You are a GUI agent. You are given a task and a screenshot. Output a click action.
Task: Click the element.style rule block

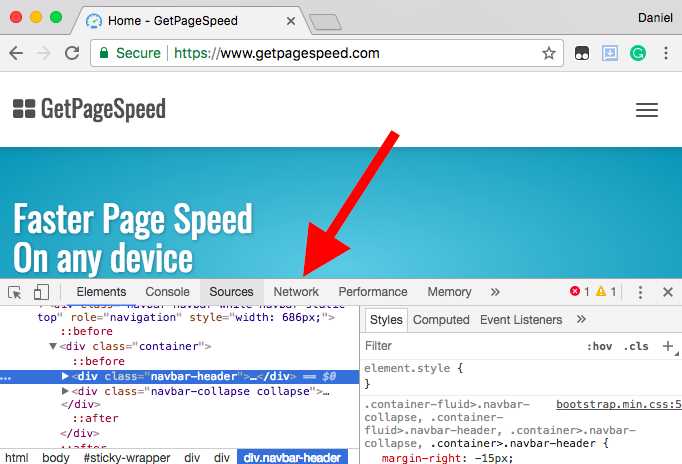click(x=413, y=376)
